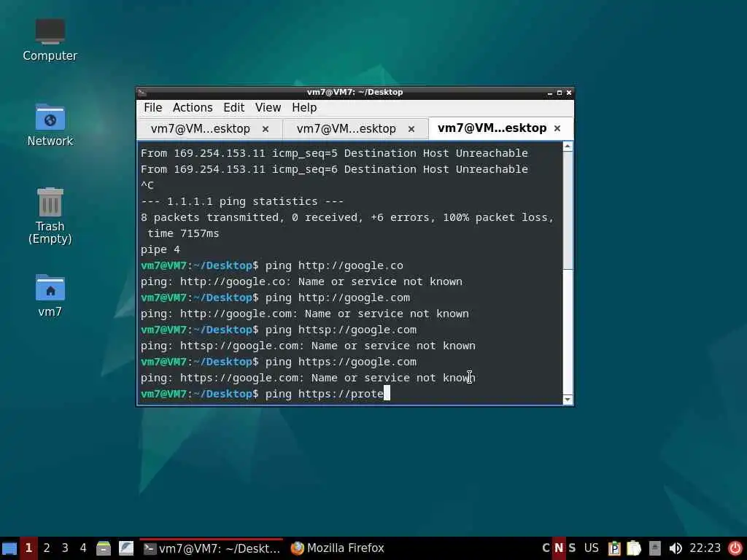Click the "ping https://prote" command line
The height and width of the screenshot is (560, 747).
(x=265, y=394)
